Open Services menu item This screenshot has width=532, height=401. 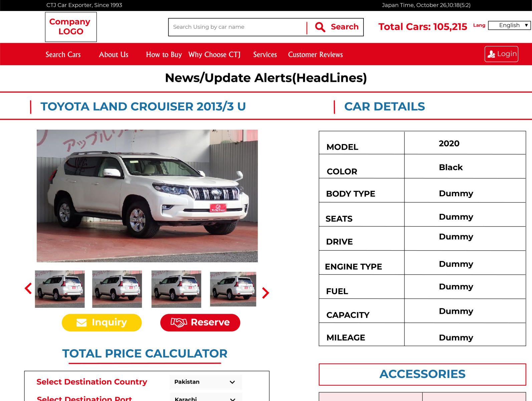265,54
